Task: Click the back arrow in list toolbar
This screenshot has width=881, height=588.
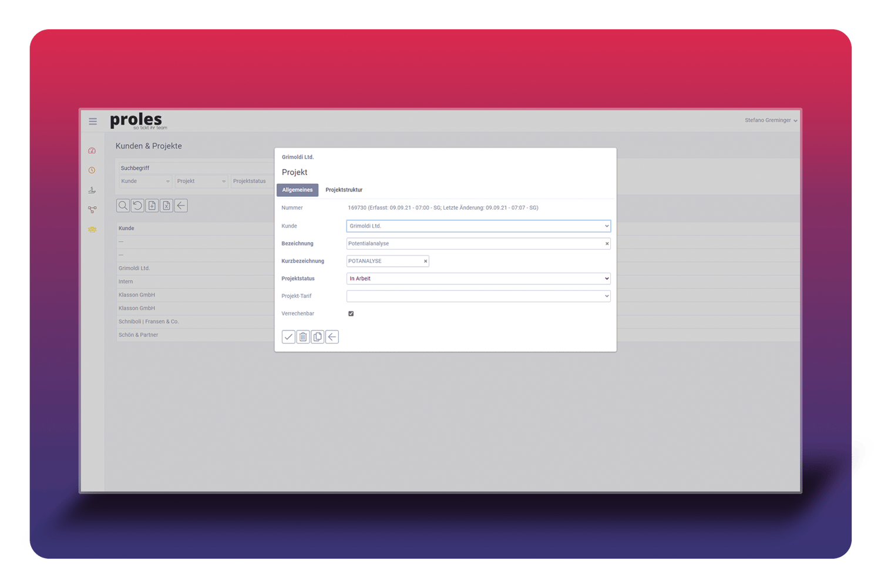Action: [x=181, y=206]
